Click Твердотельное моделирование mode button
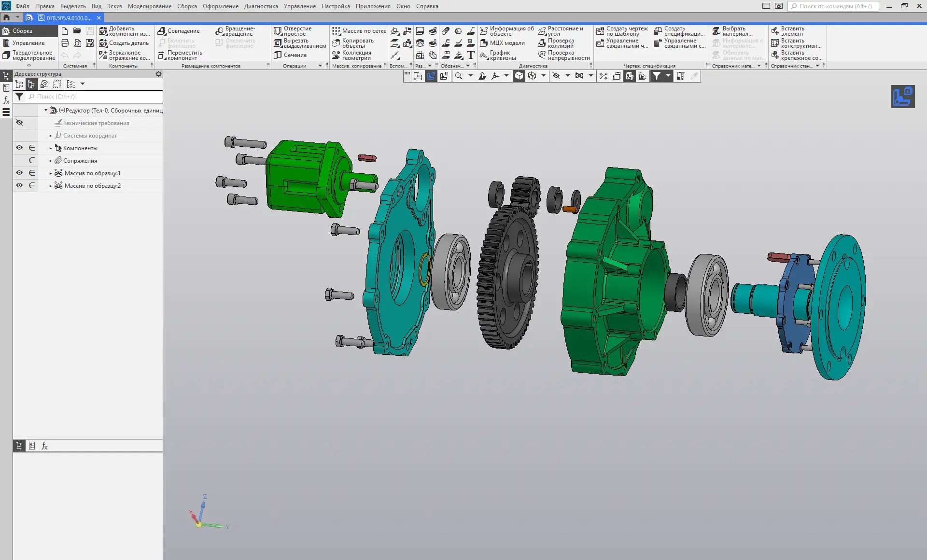Viewport: 927px width, 560px height. pos(29,55)
